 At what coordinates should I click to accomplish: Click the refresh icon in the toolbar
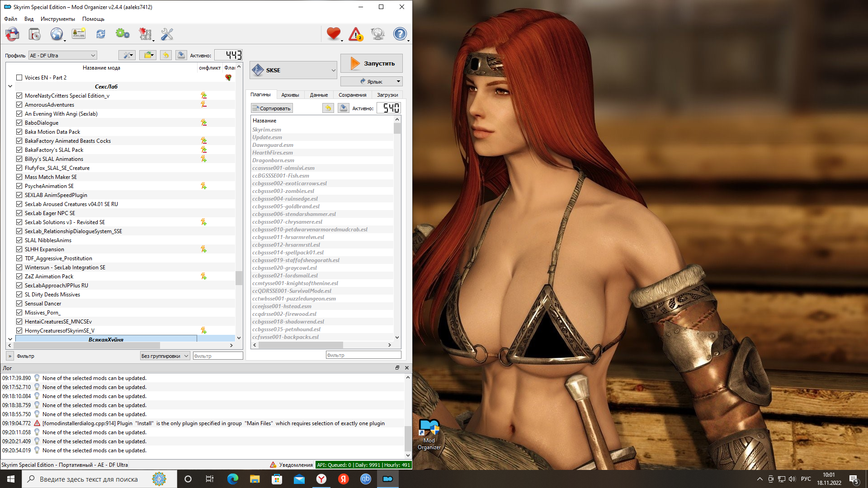(x=100, y=34)
